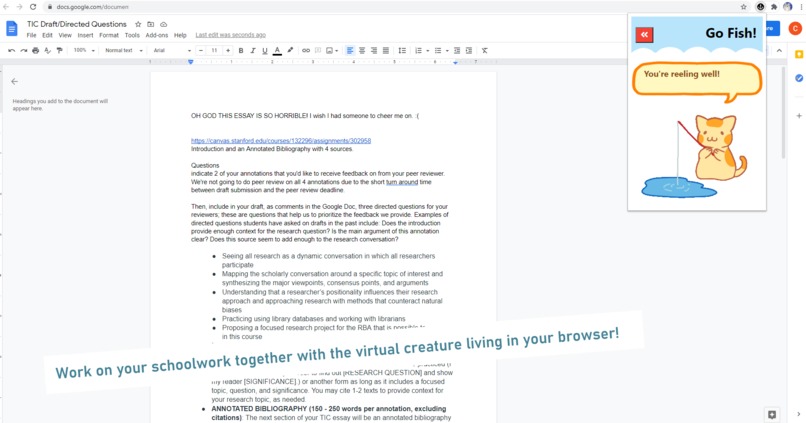Open the Insert image dropdown
Screen dimensions: 806x423
(332, 50)
